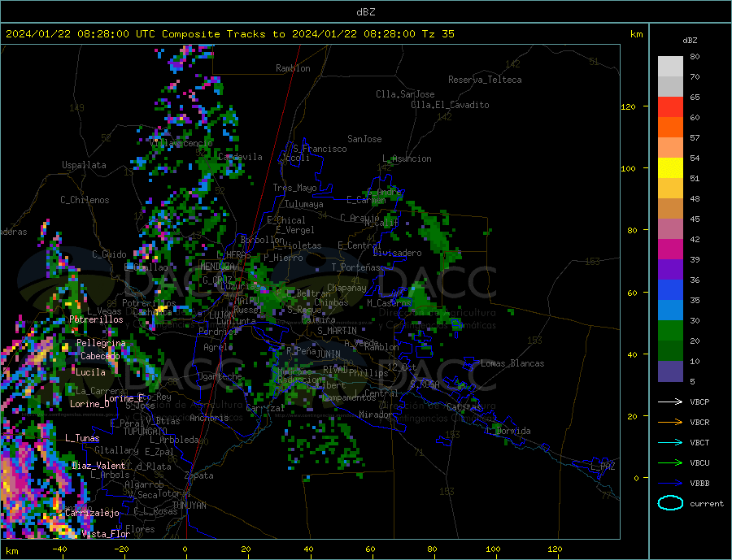This screenshot has width=732, height=560.
Task: Click the M_Caseros map label
Action: pos(389,303)
